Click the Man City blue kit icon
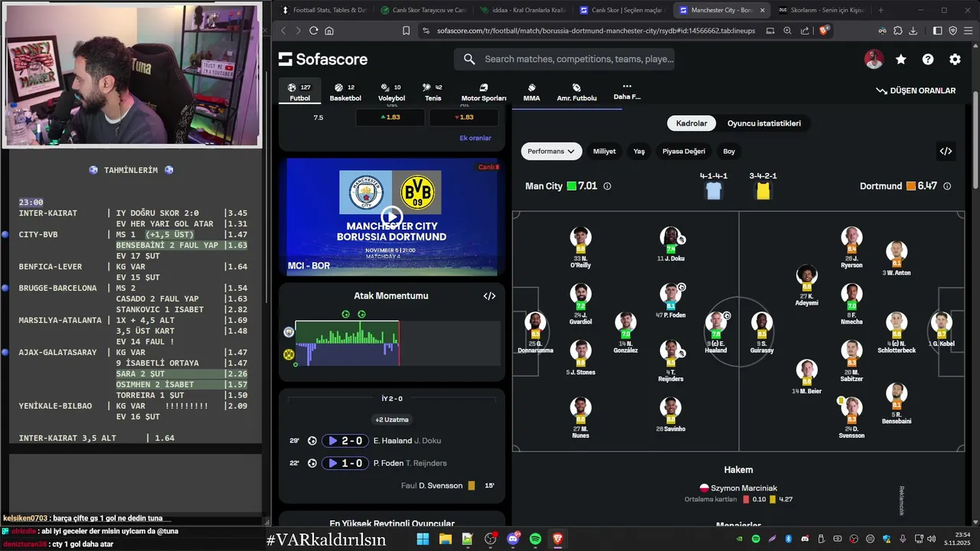 point(714,191)
